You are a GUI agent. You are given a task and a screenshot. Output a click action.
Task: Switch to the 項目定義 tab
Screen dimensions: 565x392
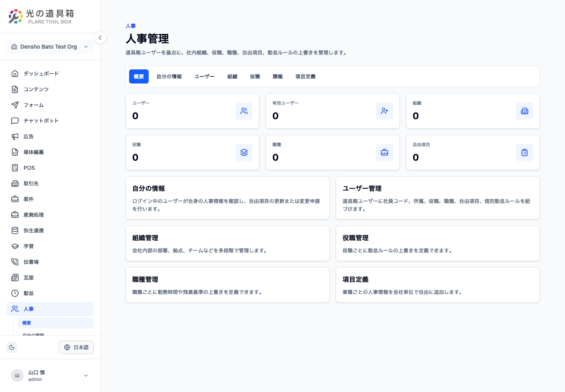(x=305, y=76)
